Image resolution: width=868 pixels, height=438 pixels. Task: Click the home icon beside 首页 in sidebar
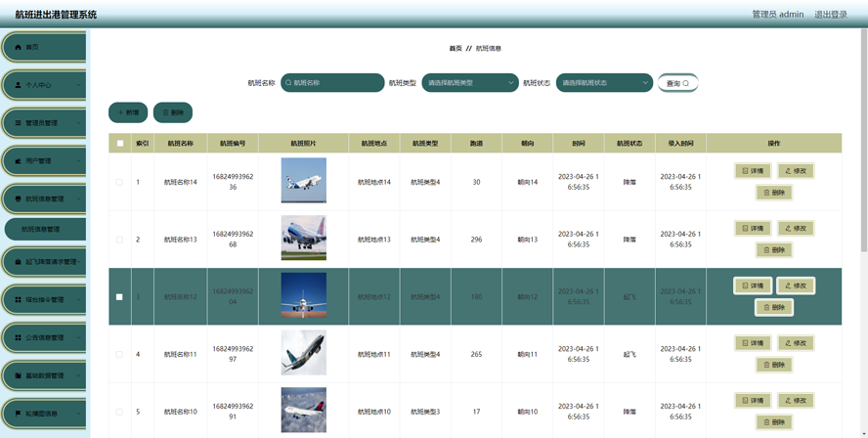(x=18, y=47)
